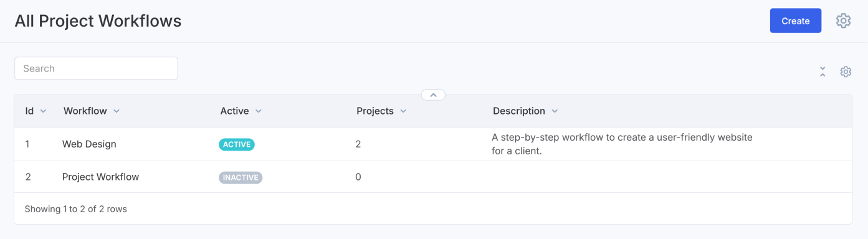Viewport: 868px width, 239px height.
Task: Select the row with Id 2
Action: pos(433,177)
